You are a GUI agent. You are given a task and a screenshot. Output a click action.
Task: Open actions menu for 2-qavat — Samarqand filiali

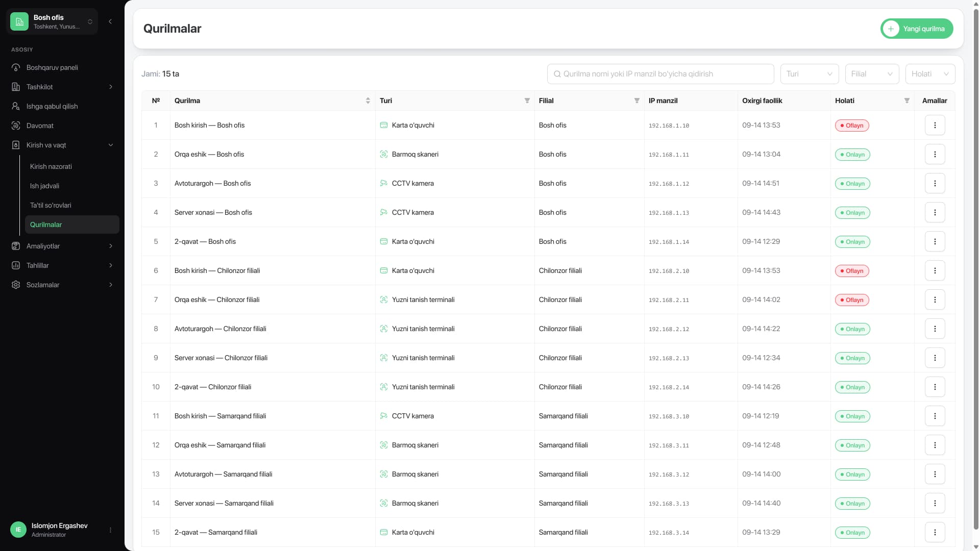pos(935,532)
